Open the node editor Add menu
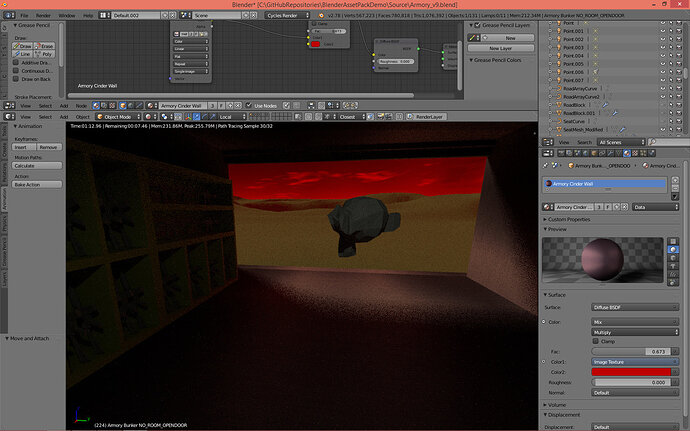The image size is (690, 431). [64, 106]
